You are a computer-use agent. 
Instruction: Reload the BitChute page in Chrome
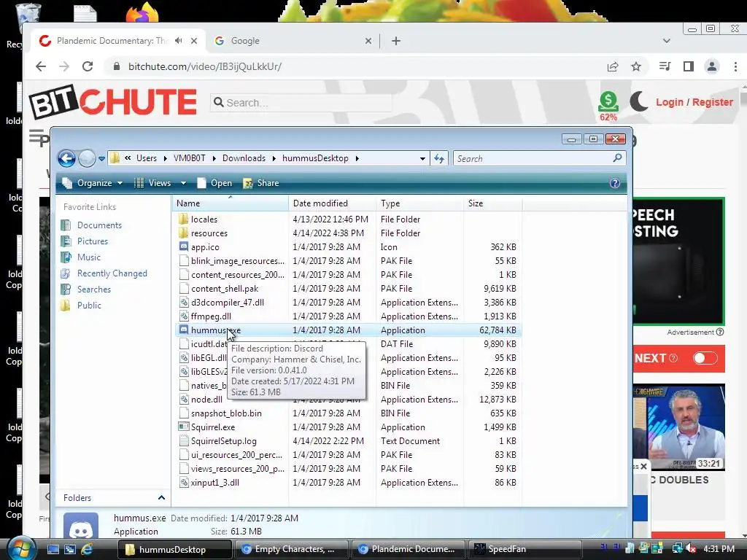point(88,66)
